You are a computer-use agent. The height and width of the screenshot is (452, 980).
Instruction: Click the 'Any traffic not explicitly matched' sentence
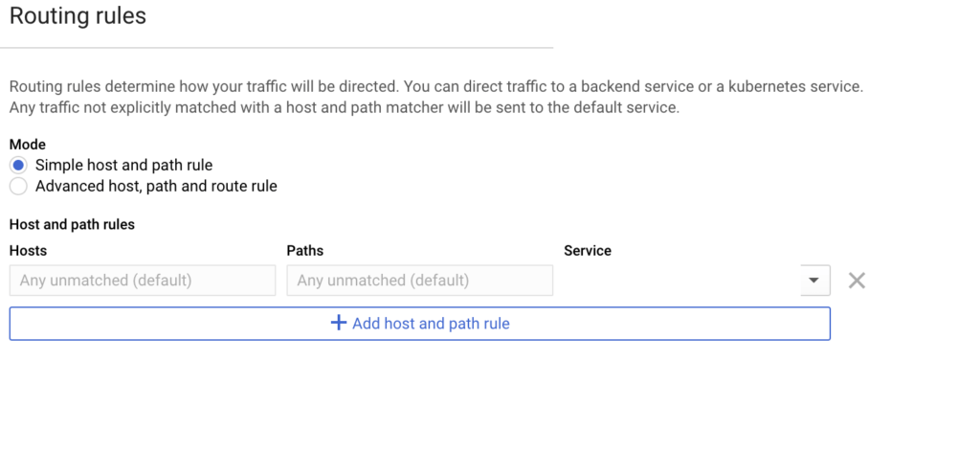point(345,107)
